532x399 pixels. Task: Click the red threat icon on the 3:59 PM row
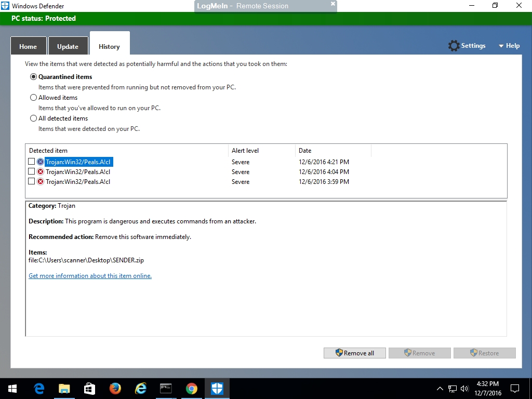coord(41,181)
